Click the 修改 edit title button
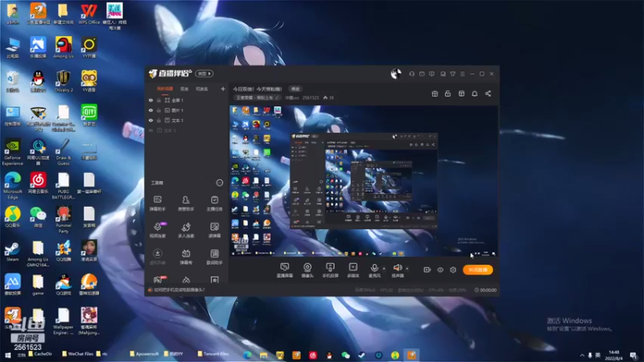Screen dimensions: 644x362 (295, 88)
